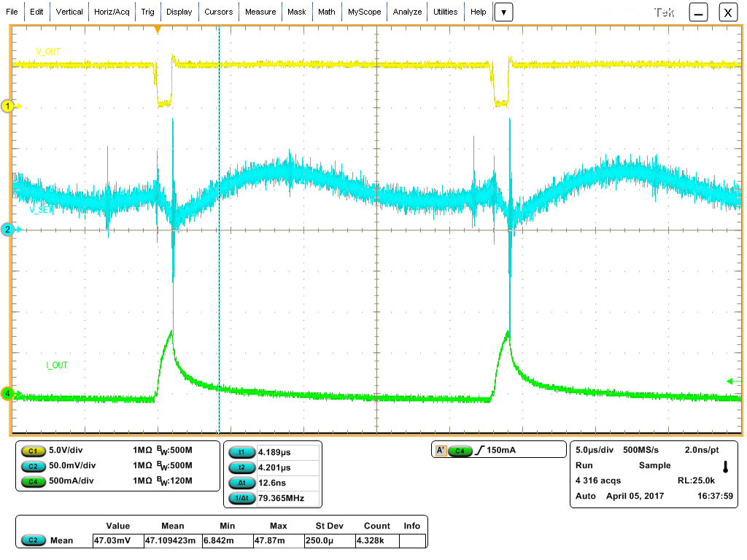Click the t2 cursor badge
747x560 pixels.
click(x=242, y=467)
